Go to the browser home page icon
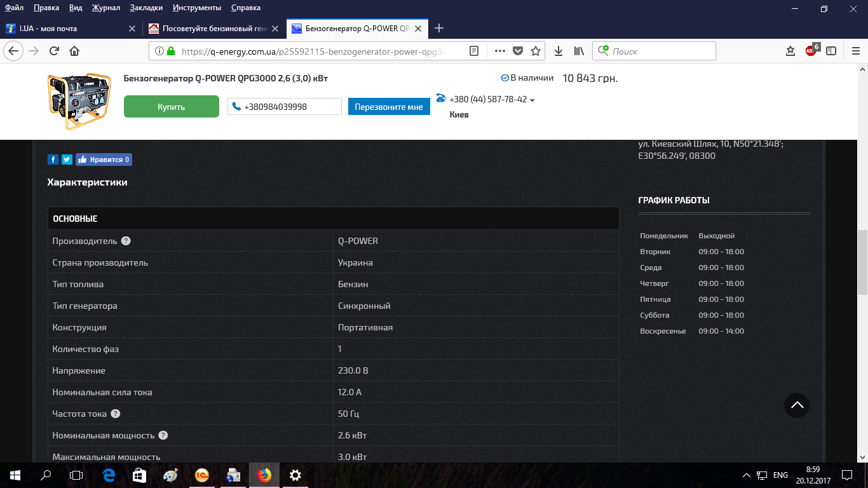This screenshot has width=868, height=488. pyautogui.click(x=74, y=51)
